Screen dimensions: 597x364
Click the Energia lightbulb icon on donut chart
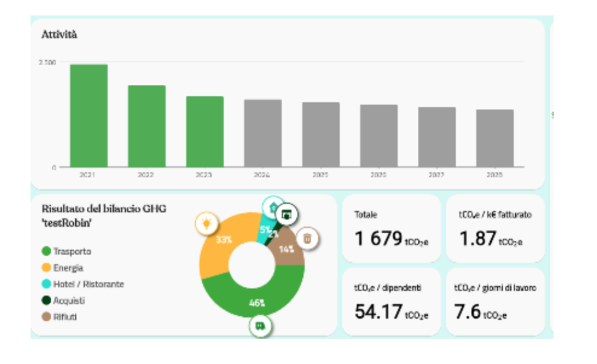207,223
